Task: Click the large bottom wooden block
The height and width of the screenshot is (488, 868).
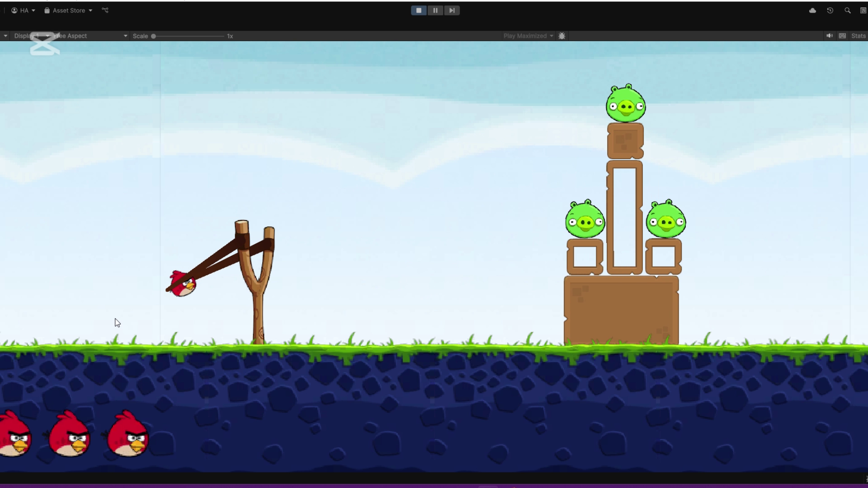Action: [621, 311]
